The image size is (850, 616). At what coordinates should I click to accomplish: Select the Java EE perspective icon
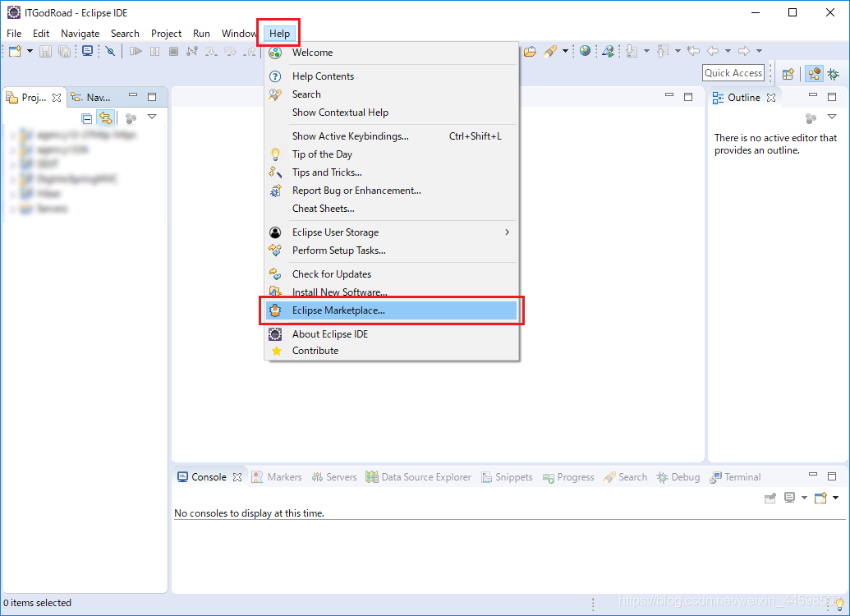click(814, 74)
